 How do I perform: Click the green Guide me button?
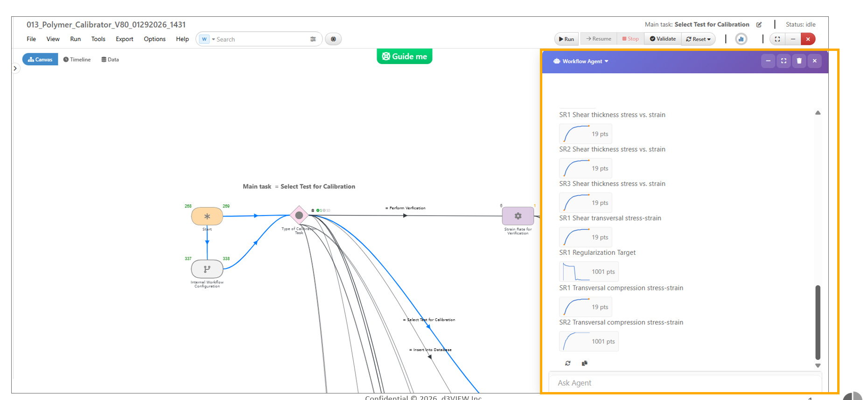(x=404, y=56)
